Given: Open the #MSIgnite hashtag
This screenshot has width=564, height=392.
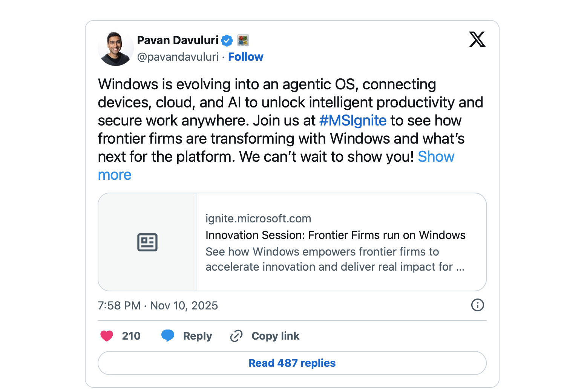Looking at the screenshot, I should (x=352, y=121).
